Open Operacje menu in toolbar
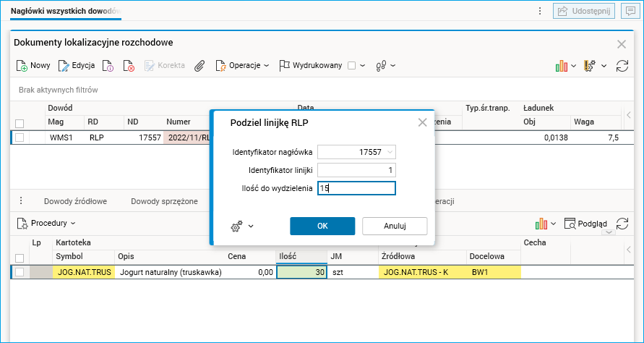The width and height of the screenshot is (644, 343). click(x=243, y=65)
